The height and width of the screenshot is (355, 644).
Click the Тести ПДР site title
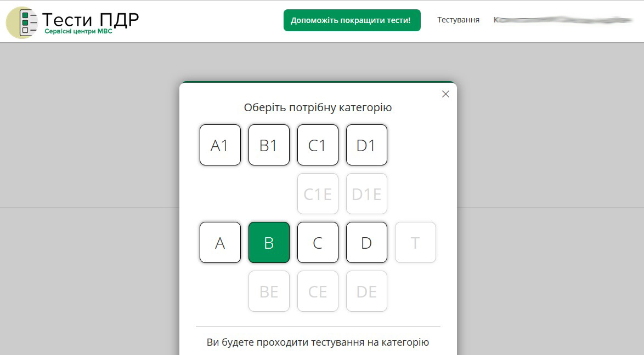(x=91, y=19)
